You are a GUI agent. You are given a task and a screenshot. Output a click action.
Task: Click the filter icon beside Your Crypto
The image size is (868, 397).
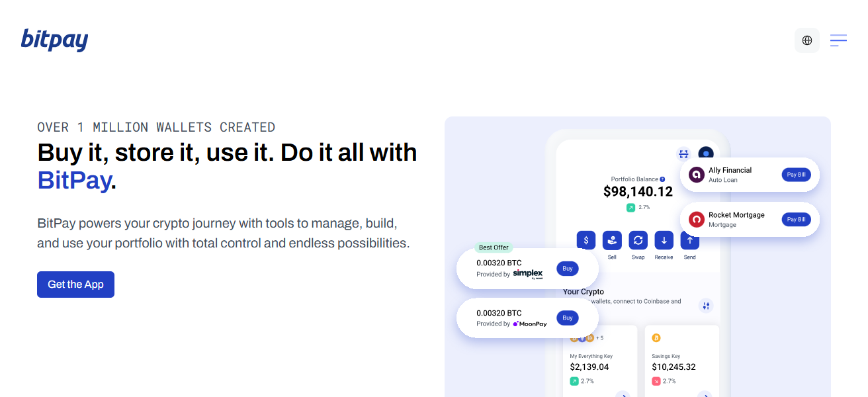click(706, 306)
